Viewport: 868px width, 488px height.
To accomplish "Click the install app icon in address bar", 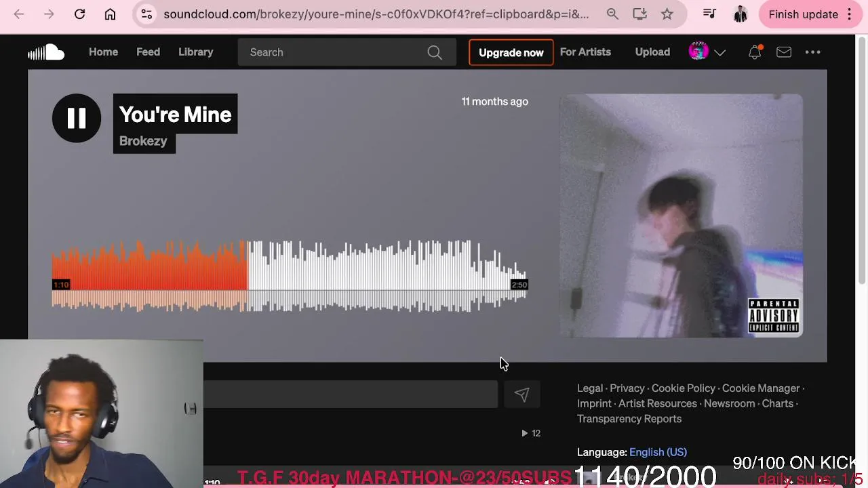I will [x=639, y=14].
